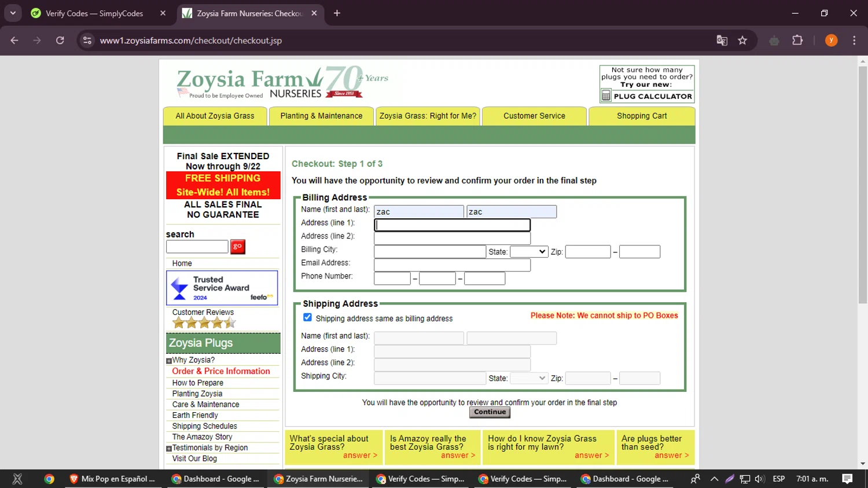
Task: Show hidden system tray icons
Action: coord(714,479)
